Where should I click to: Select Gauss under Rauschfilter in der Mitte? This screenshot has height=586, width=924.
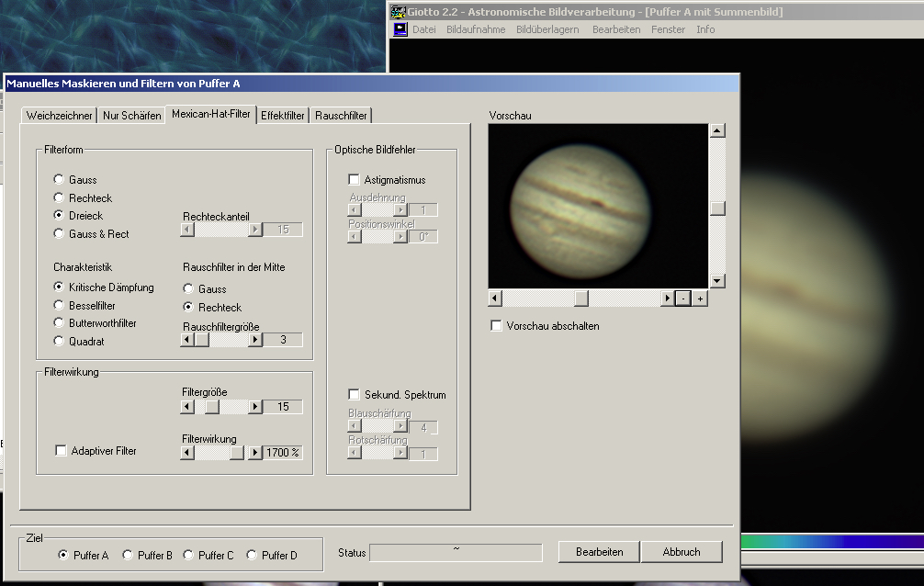point(205,289)
